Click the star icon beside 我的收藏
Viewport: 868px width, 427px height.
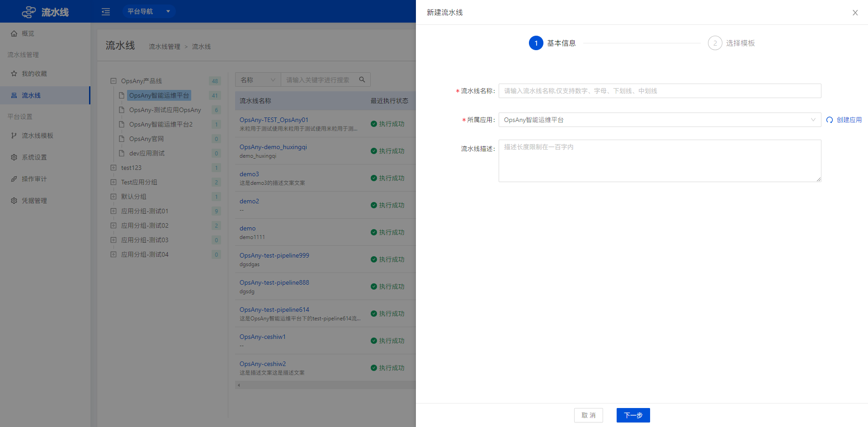(14, 74)
